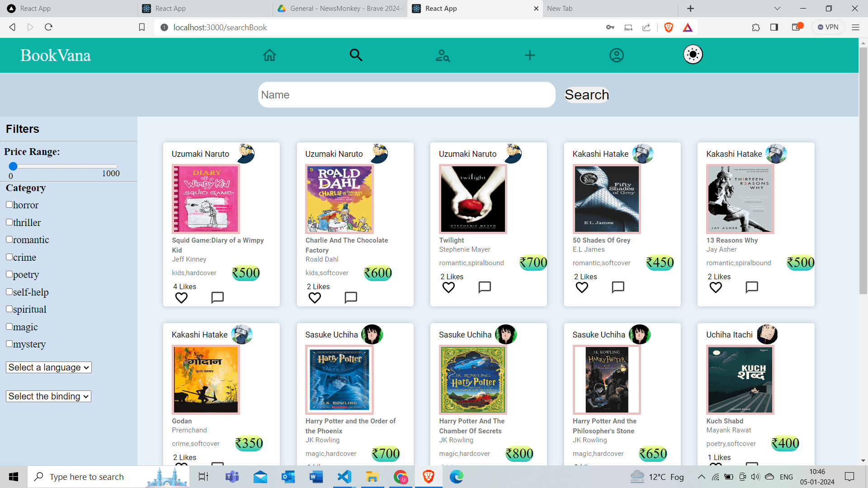Viewport: 868px width, 488px height.
Task: Click in the Name search input field
Action: pos(406,94)
